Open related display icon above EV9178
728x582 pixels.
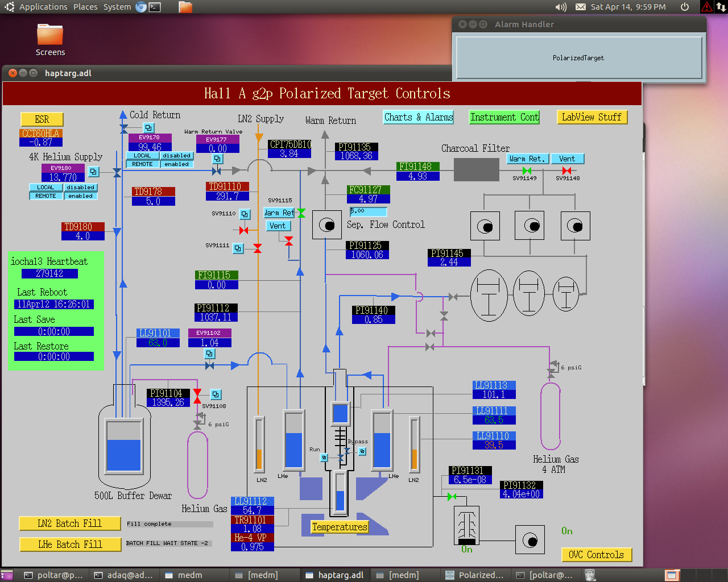click(x=148, y=128)
